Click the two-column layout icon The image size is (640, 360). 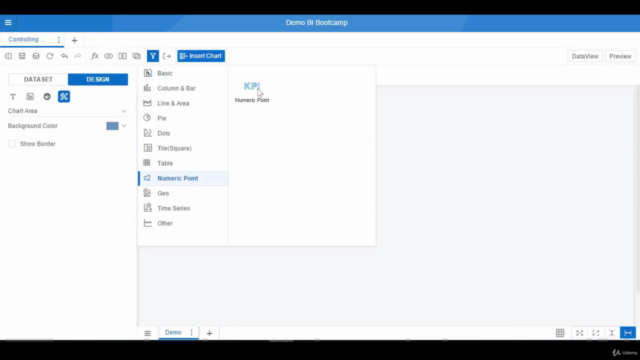click(x=122, y=56)
